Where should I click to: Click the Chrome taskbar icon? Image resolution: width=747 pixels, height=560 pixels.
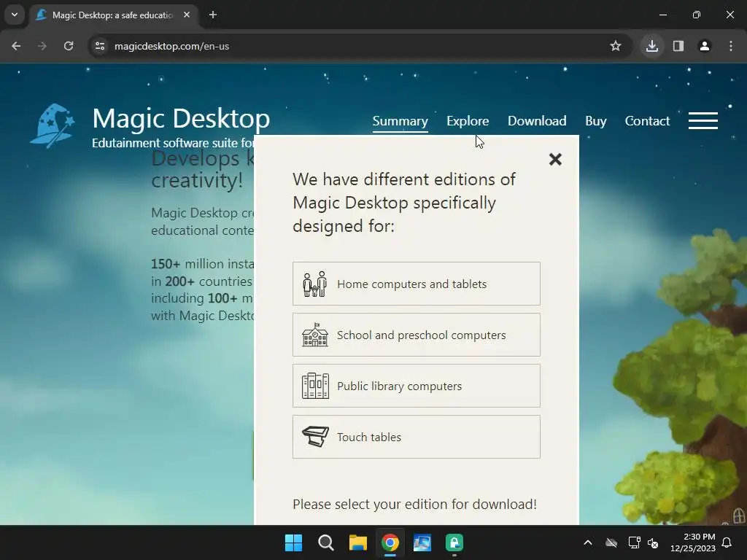click(x=390, y=542)
